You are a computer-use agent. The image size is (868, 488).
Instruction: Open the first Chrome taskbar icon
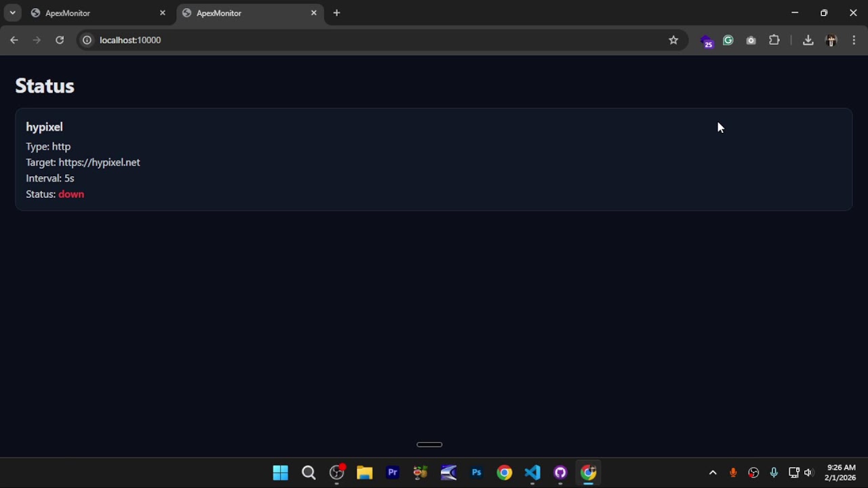pos(505,473)
